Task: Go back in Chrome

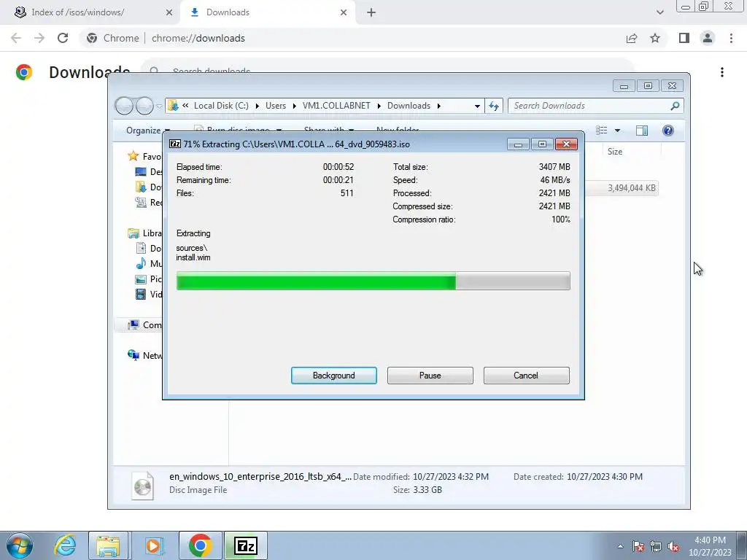Action: (16, 38)
